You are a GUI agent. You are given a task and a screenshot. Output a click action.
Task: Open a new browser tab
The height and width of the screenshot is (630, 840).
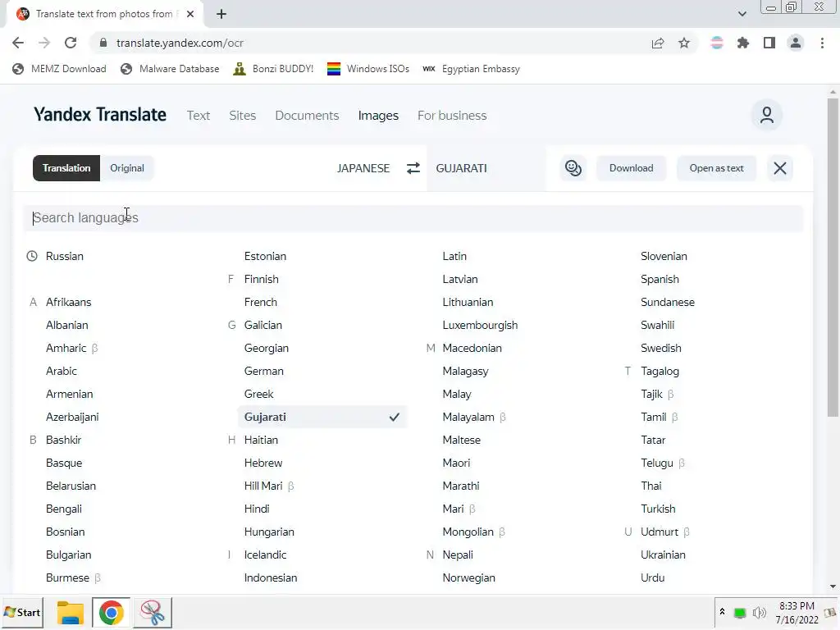point(221,14)
